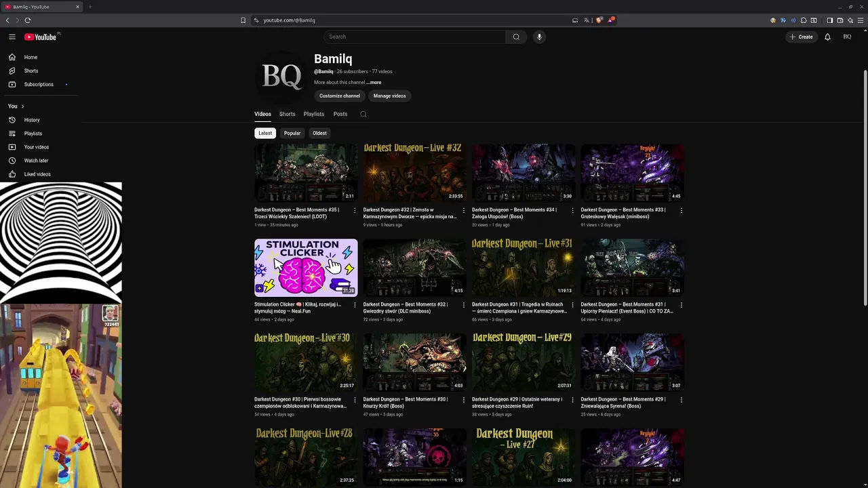This screenshot has height=488, width=868.
Task: Open video title Best Moments #35 link
Action: (x=297, y=213)
